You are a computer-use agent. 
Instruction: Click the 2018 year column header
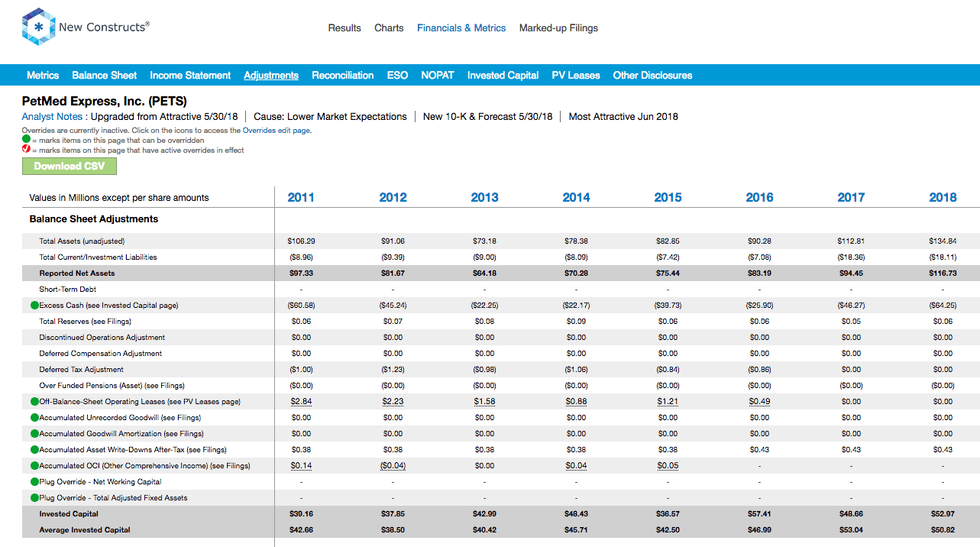click(943, 197)
